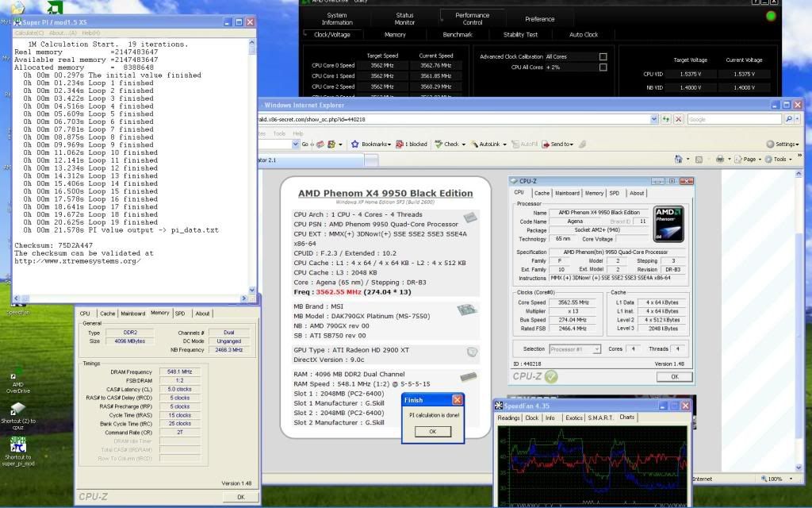812x508 pixels.
Task: Open the Stability Test subtab
Action: [x=520, y=35]
